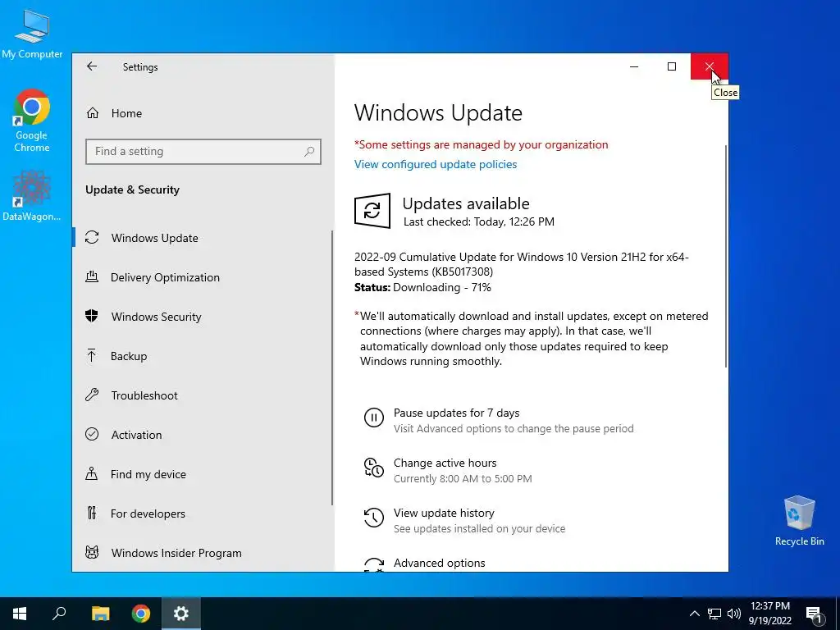
Task: Click the Status: Downloading - 71% text
Action: pyautogui.click(x=422, y=288)
